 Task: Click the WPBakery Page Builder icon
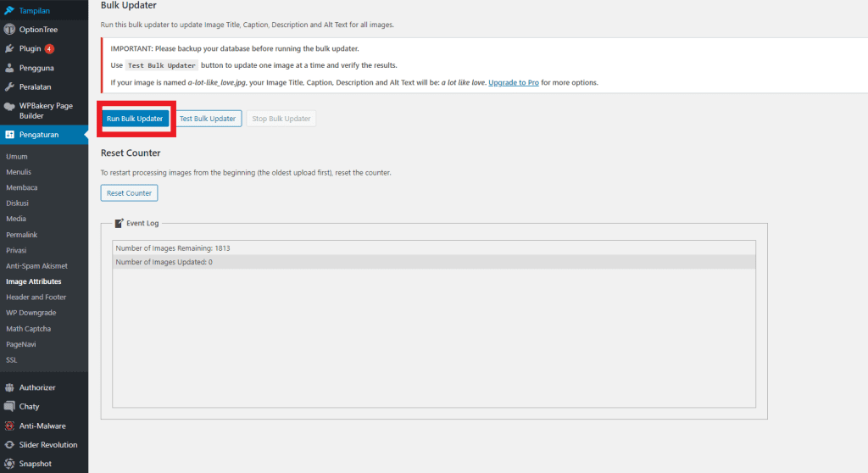[9, 106]
